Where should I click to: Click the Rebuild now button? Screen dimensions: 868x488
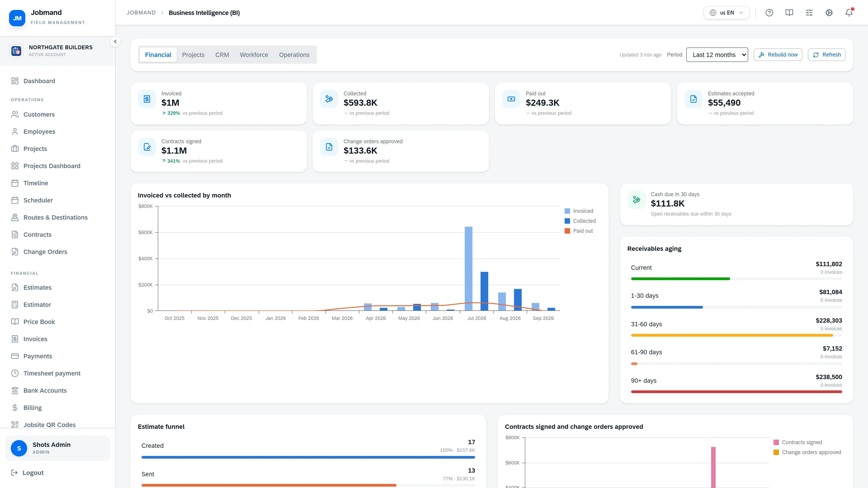[778, 54]
